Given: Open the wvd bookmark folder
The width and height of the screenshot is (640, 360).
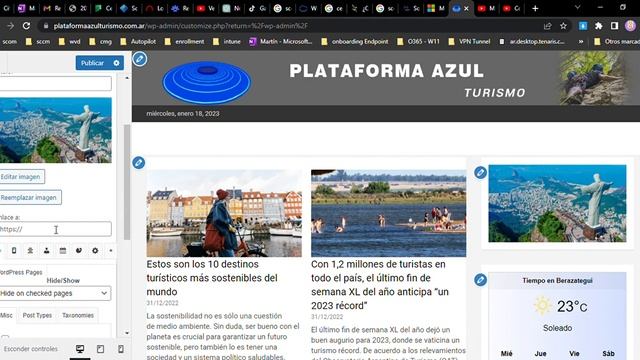Looking at the screenshot, I should click(70, 41).
